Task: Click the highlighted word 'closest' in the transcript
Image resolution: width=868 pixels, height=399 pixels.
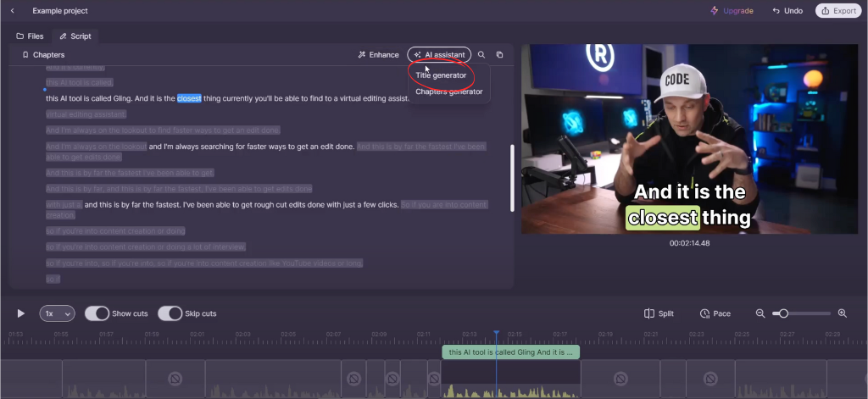Action: click(x=189, y=98)
